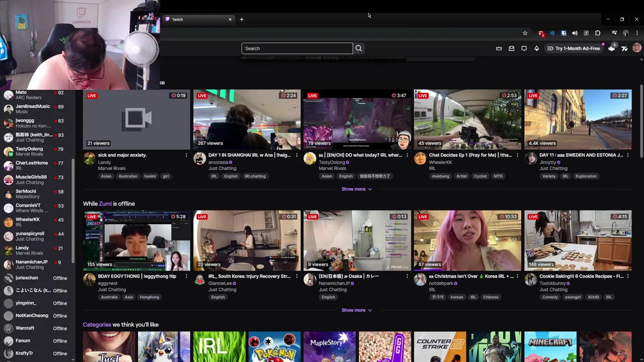Open a new browser tab
644x362 pixels.
click(242, 19)
